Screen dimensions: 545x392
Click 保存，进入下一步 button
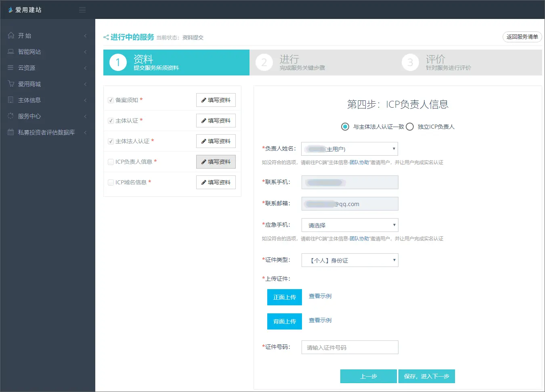(x=426, y=376)
